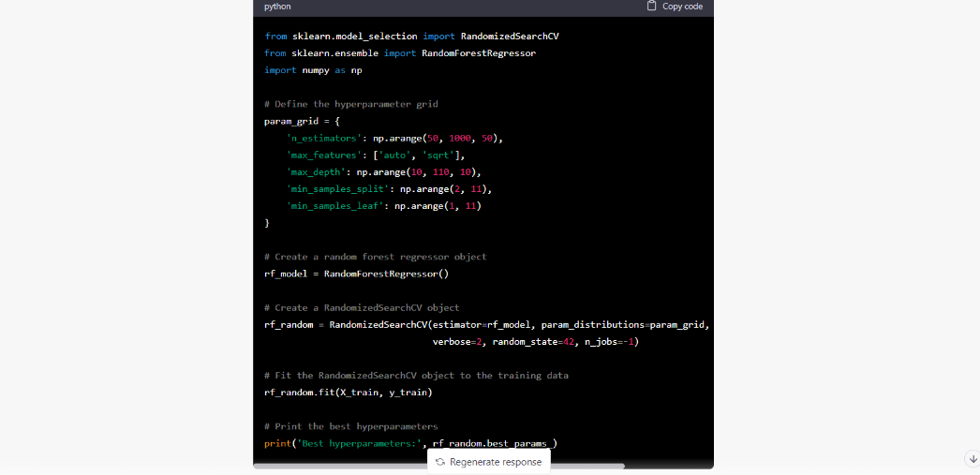This screenshot has height=475, width=980.
Task: Click the scroll-to-bottom down arrow icon
Action: [x=972, y=458]
